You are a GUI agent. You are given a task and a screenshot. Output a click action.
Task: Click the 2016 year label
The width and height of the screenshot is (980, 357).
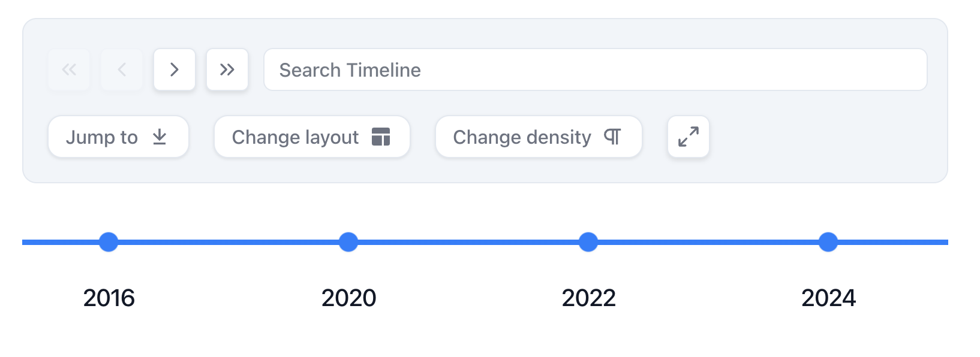(109, 298)
